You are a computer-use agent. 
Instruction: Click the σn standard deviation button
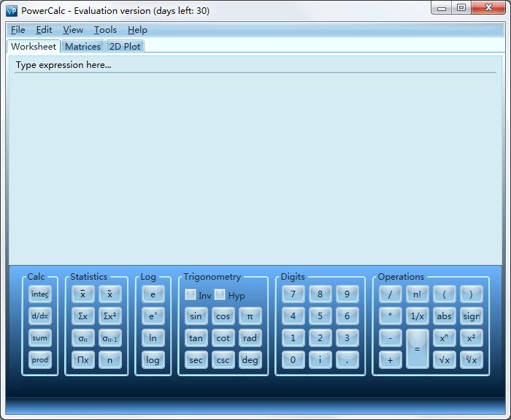point(82,337)
